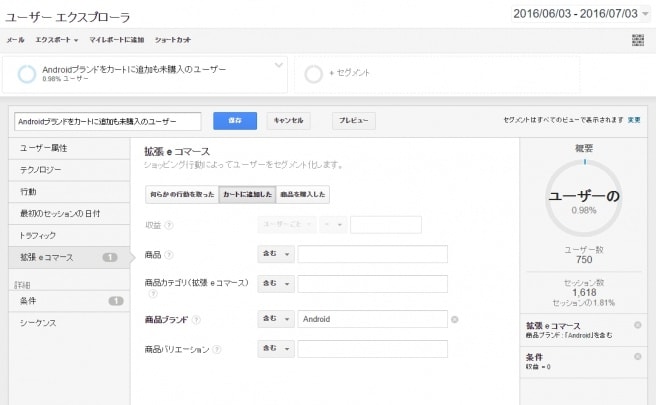Click the 商品 text input field

[x=372, y=254]
